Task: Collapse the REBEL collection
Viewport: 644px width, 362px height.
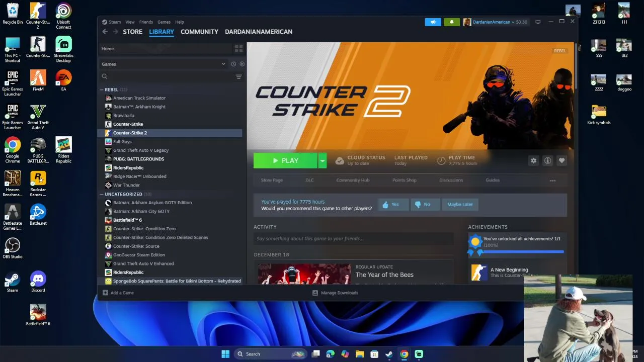Action: coord(102,89)
